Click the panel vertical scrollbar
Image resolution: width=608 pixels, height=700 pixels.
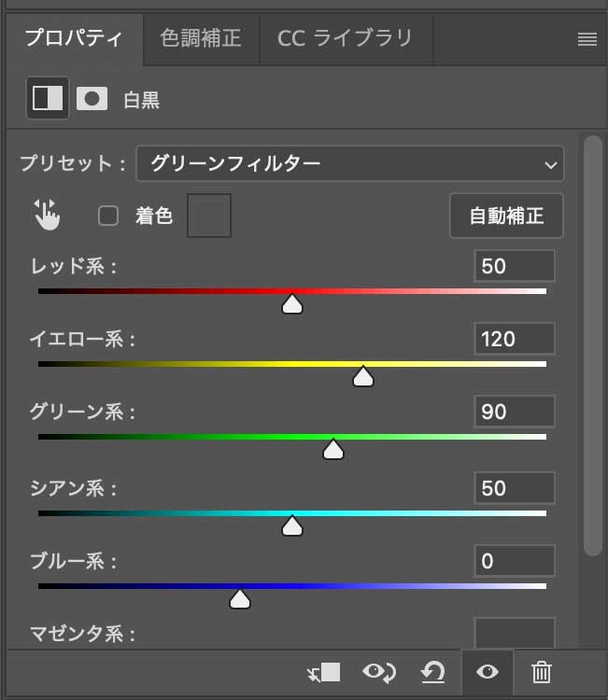593,345
